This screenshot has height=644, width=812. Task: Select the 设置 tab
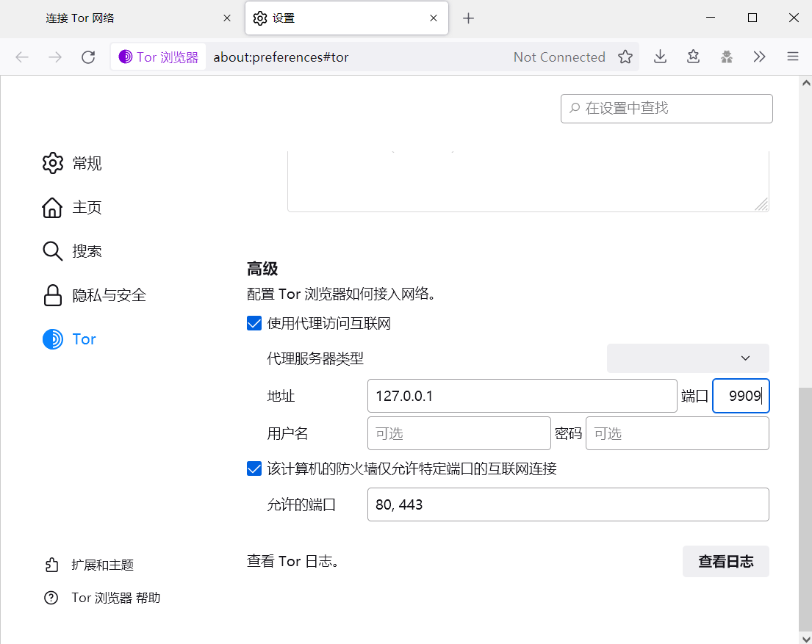(346, 18)
